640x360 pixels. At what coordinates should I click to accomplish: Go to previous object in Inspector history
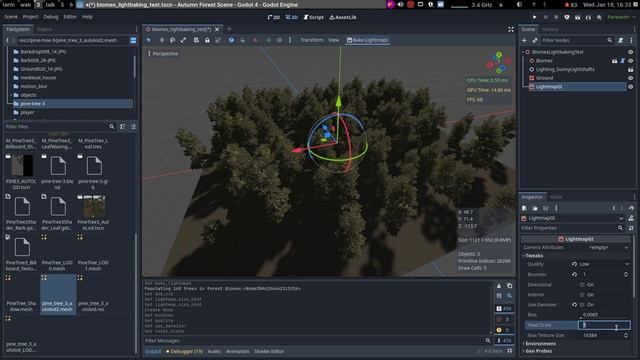click(614, 208)
